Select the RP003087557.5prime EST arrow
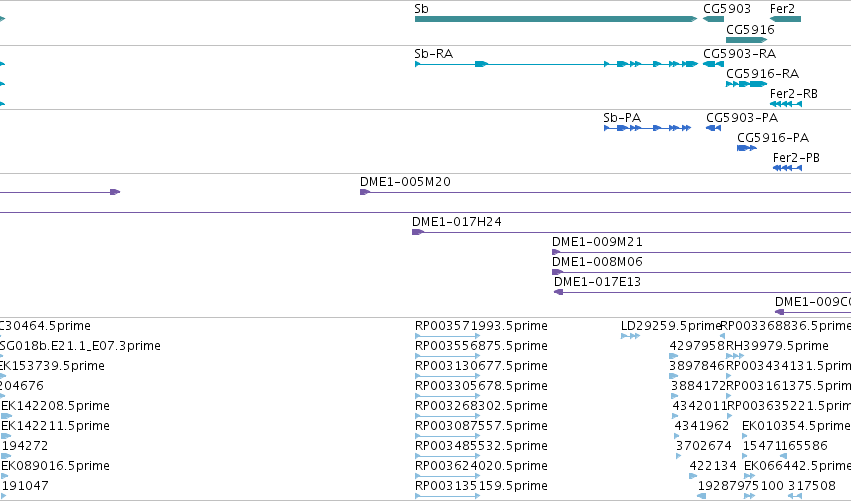The width and height of the screenshot is (851, 501). [447, 436]
